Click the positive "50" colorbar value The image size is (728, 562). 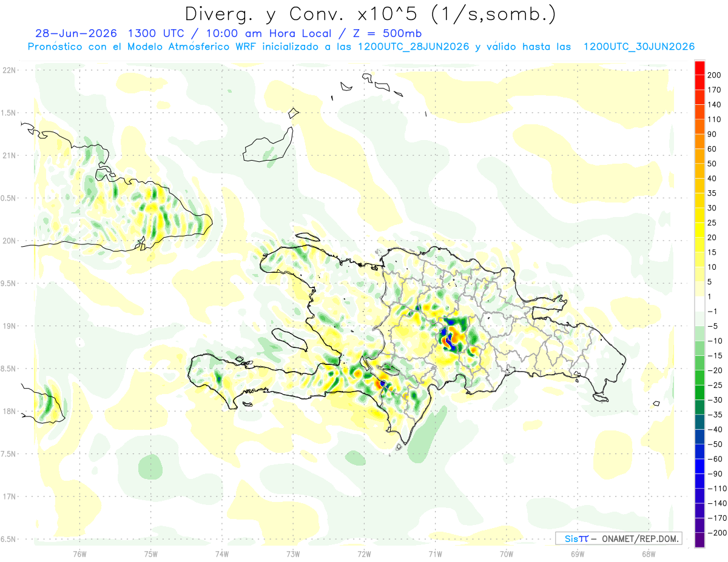(x=713, y=164)
